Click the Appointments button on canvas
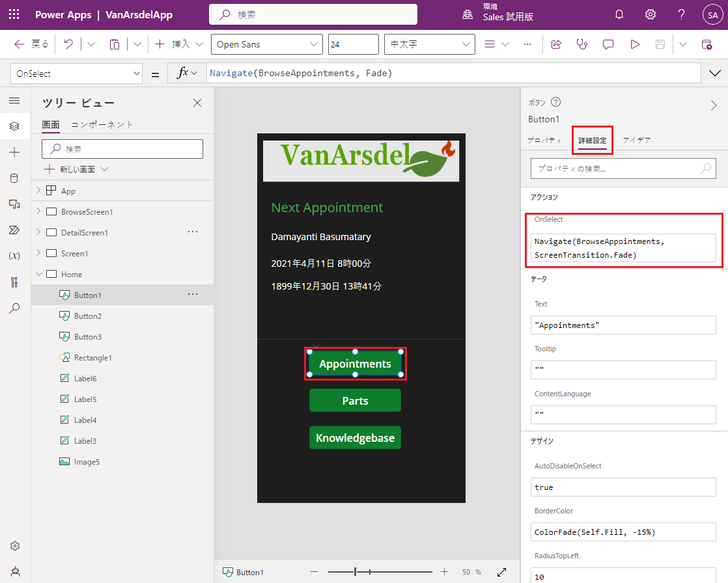 click(355, 364)
